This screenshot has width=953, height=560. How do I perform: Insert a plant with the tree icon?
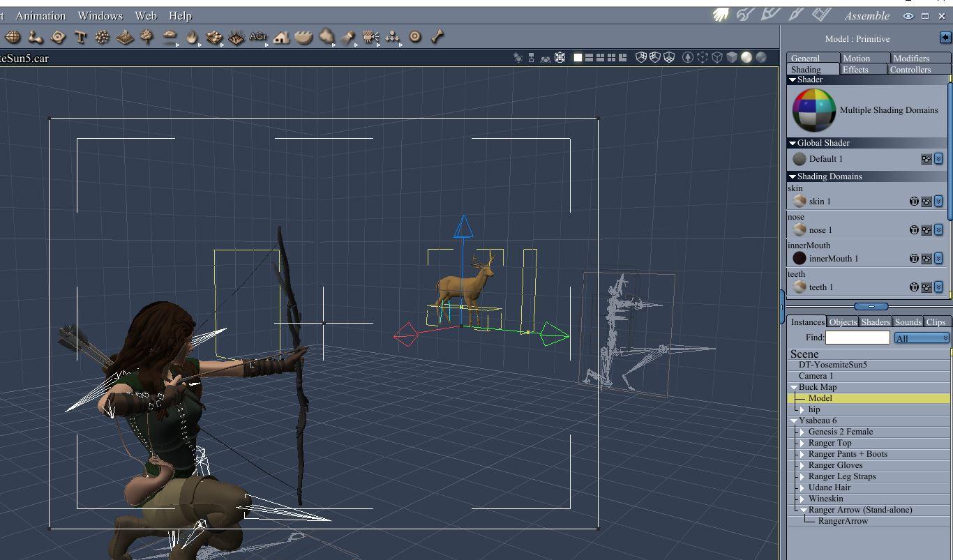(x=147, y=37)
